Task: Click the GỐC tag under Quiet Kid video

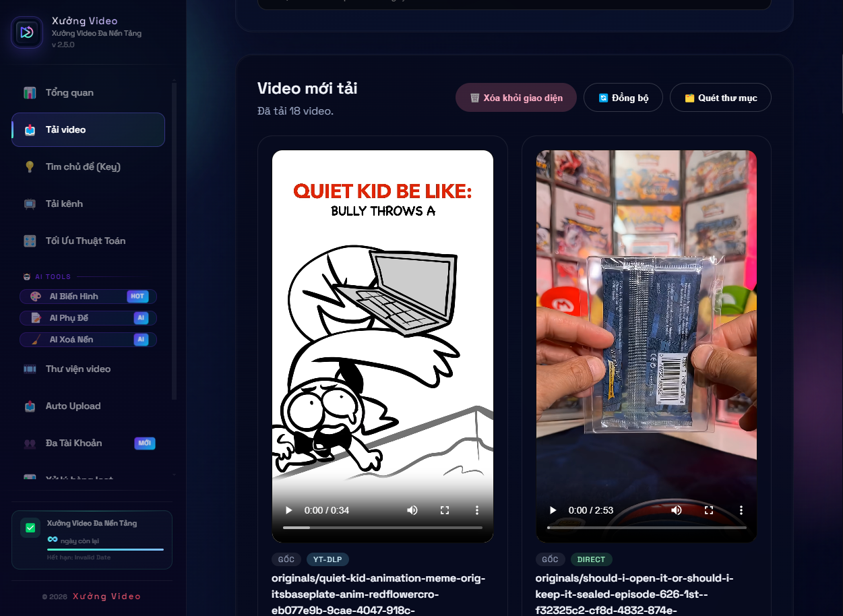Action: (x=286, y=559)
